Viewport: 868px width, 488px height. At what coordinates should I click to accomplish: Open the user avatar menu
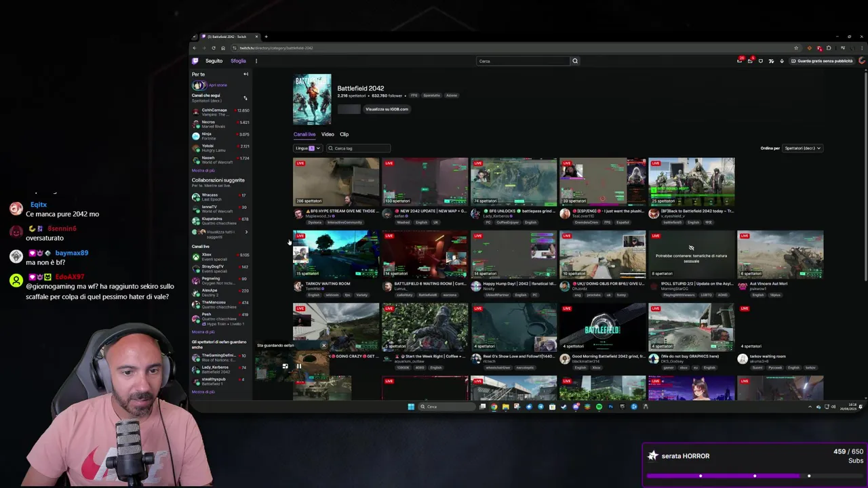[x=862, y=61]
